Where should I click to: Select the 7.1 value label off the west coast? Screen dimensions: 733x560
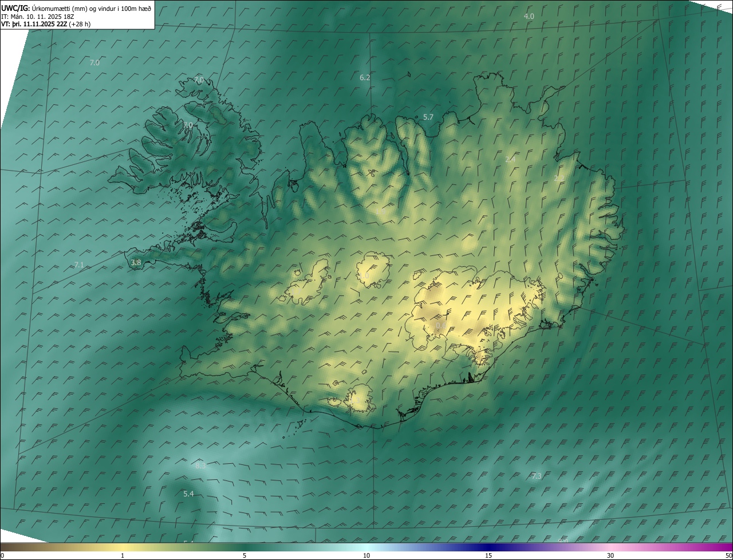79,265
